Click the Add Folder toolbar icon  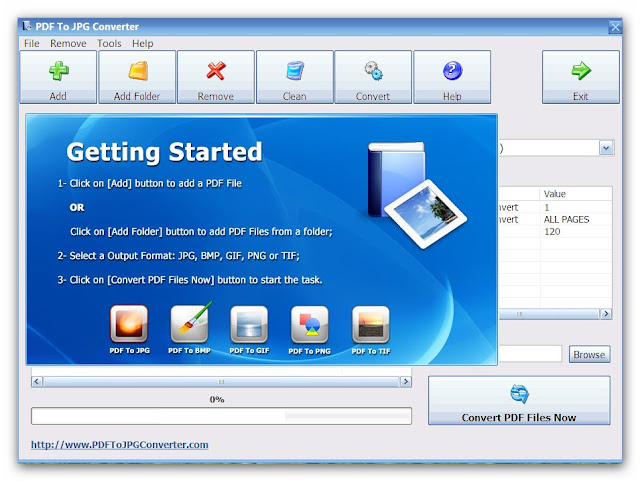[x=137, y=77]
